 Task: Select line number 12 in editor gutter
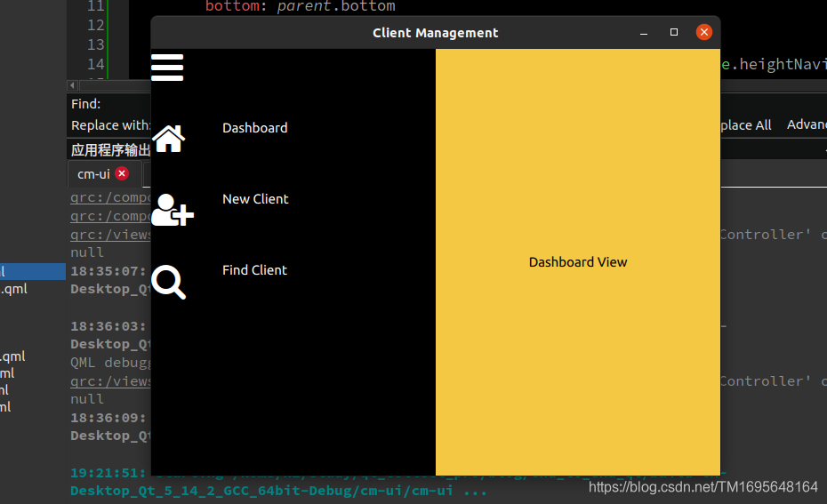click(95, 25)
